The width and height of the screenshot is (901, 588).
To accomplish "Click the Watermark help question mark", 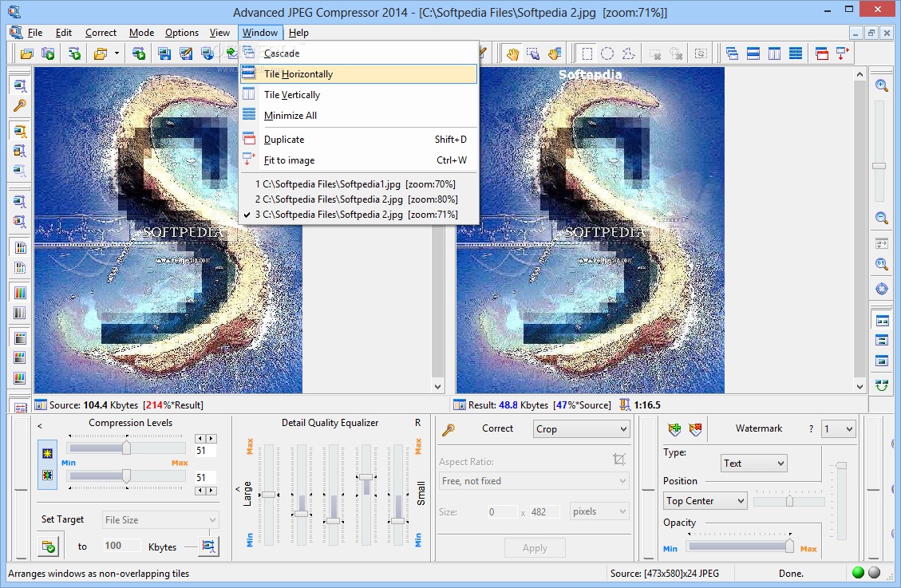I will (x=811, y=429).
